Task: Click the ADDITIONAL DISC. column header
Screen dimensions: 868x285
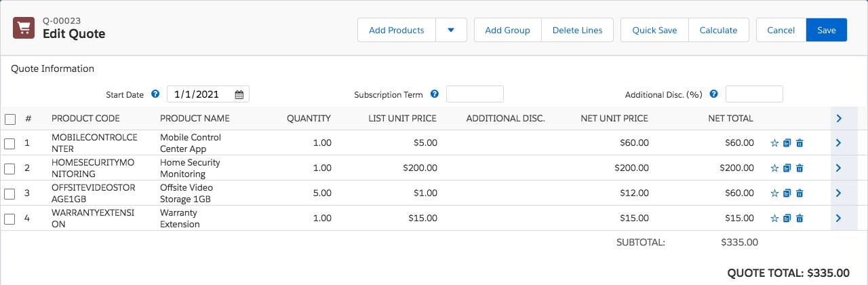Action: point(505,118)
